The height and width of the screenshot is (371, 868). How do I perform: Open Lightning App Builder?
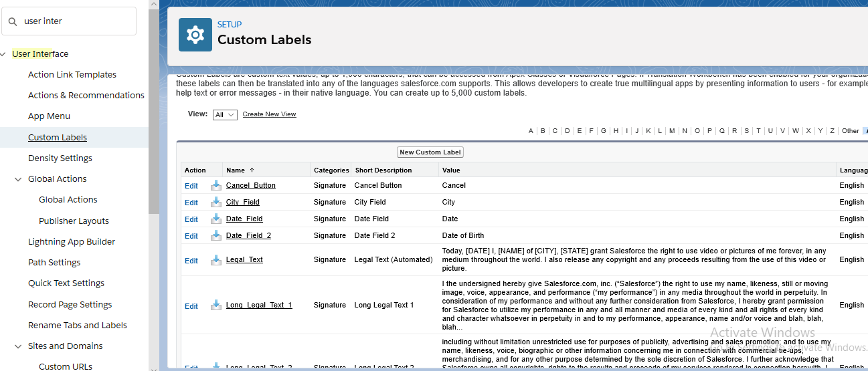tap(72, 242)
